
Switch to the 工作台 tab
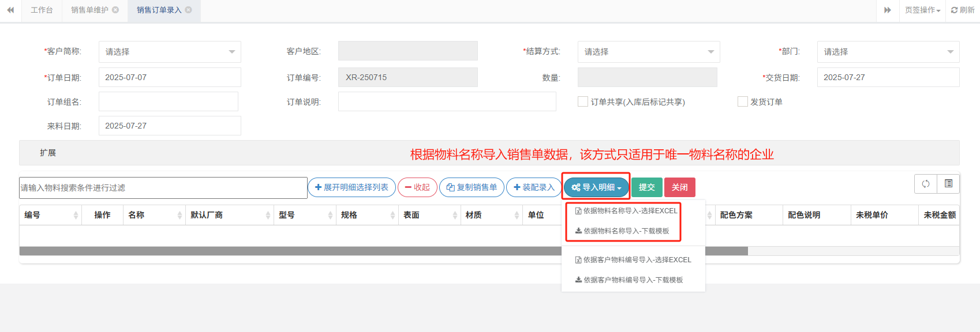[x=42, y=10]
